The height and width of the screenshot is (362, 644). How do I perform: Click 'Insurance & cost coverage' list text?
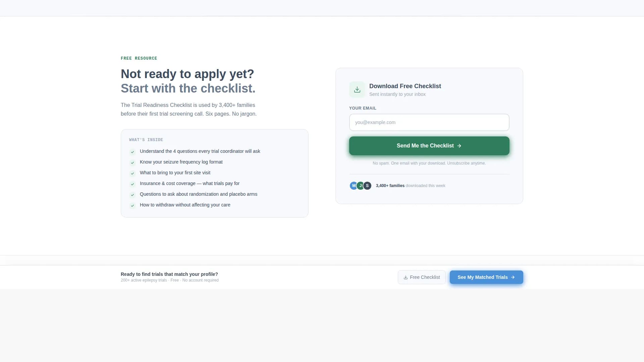[x=190, y=183]
